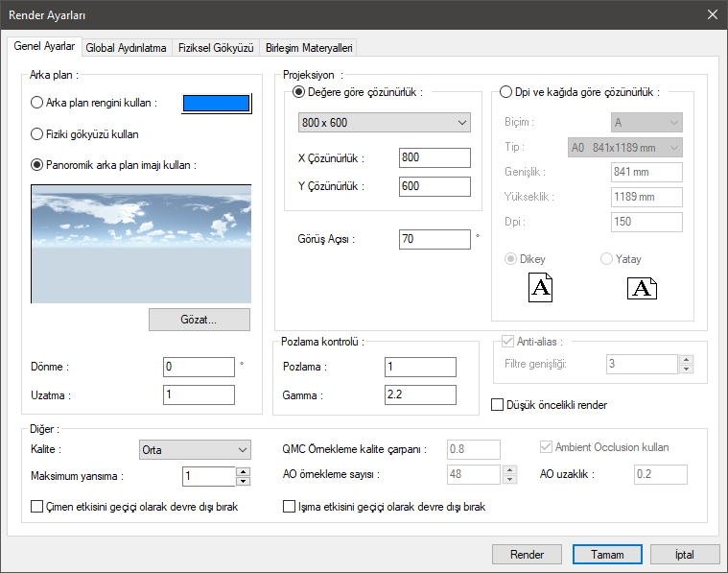The image size is (728, 573).
Task: Click the Görüş Açısı input field
Action: click(x=434, y=239)
